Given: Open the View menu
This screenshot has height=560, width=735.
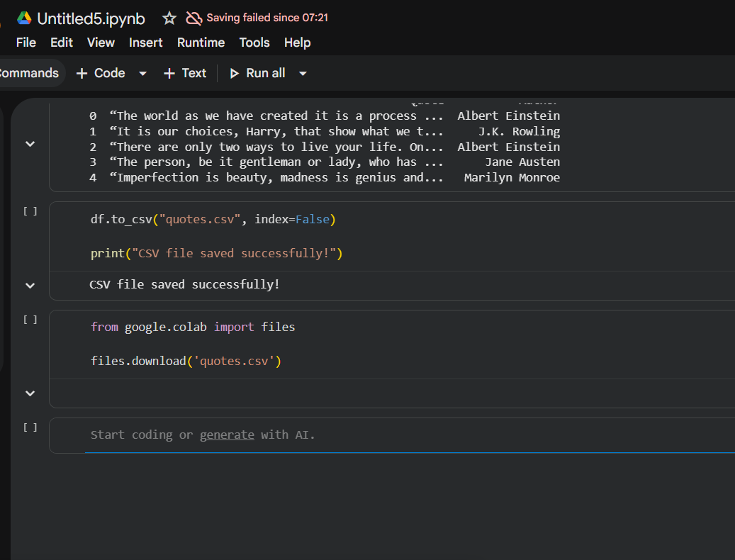Looking at the screenshot, I should pyautogui.click(x=101, y=43).
